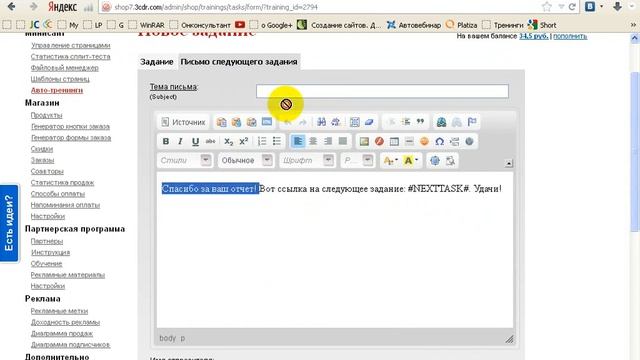The width and height of the screenshot is (640, 360).
Task: Open the Автовебинар bookmark
Action: pos(414,25)
